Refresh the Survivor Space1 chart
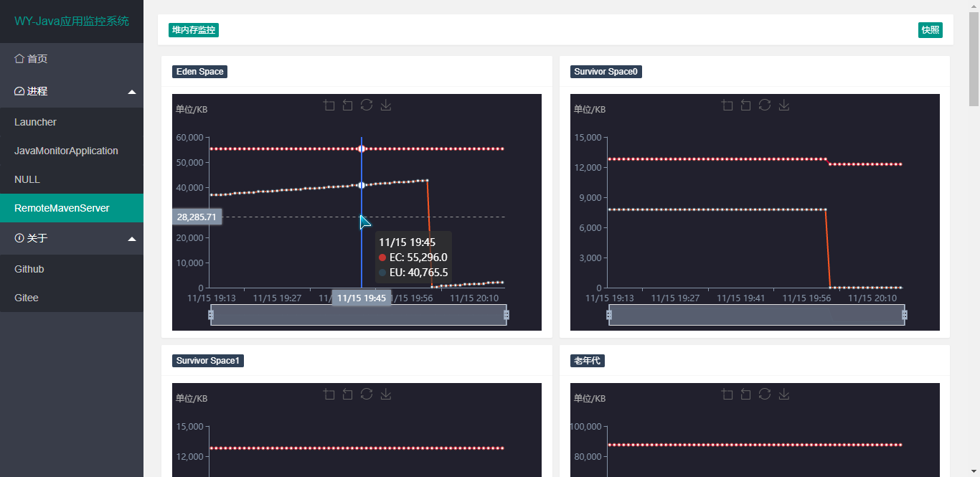 click(367, 395)
